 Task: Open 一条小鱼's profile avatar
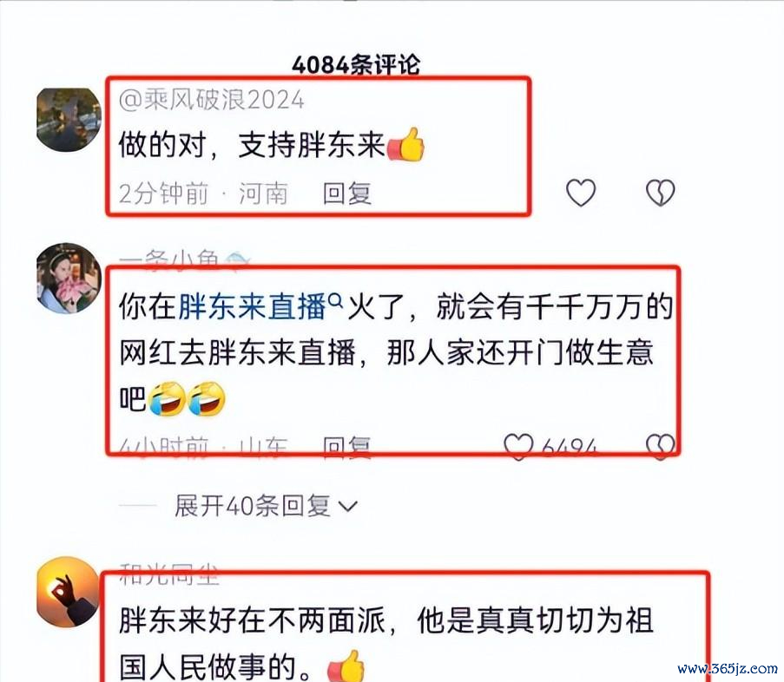[x=69, y=278]
